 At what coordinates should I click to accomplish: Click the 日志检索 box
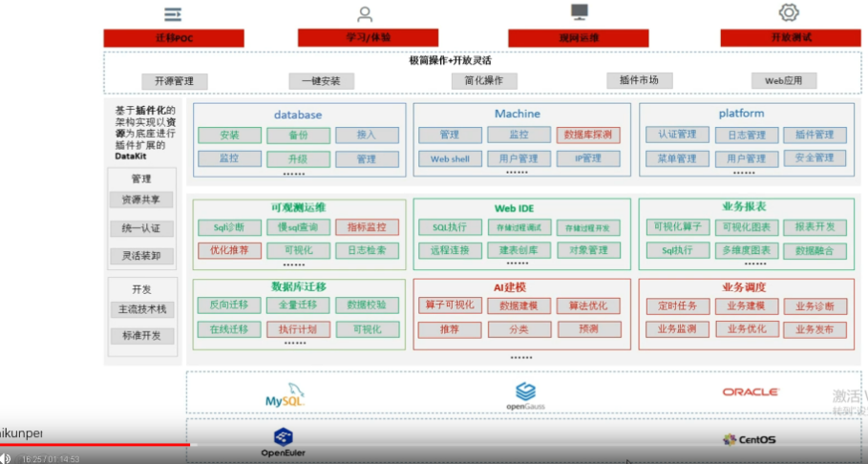pyautogui.click(x=367, y=251)
